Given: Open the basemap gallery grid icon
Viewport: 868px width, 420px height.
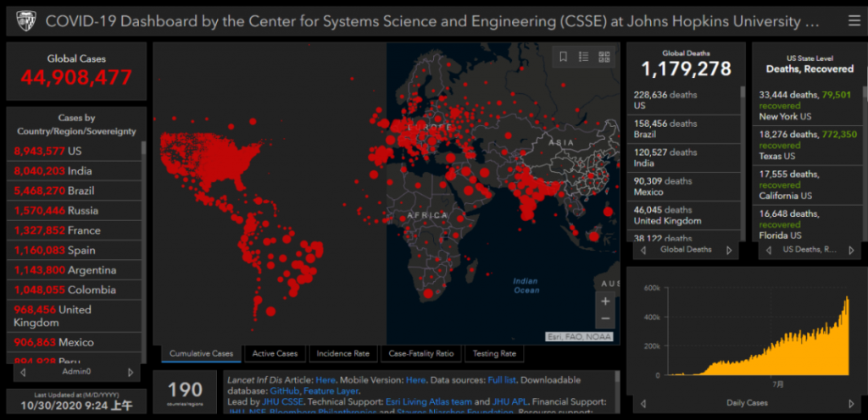Looking at the screenshot, I should [x=604, y=57].
